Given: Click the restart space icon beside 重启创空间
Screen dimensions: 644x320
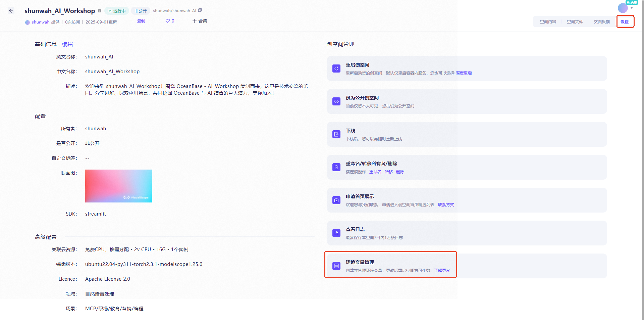Looking at the screenshot, I should pyautogui.click(x=336, y=68).
